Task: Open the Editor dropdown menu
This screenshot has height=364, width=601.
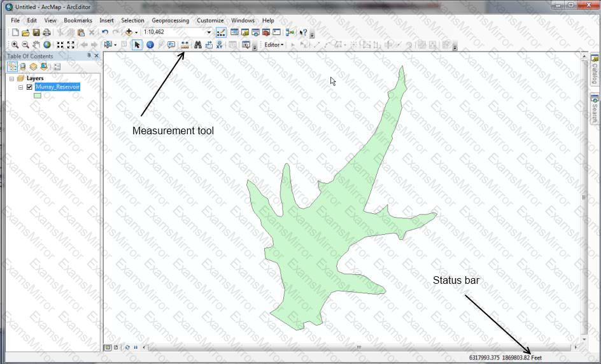Action: (274, 45)
